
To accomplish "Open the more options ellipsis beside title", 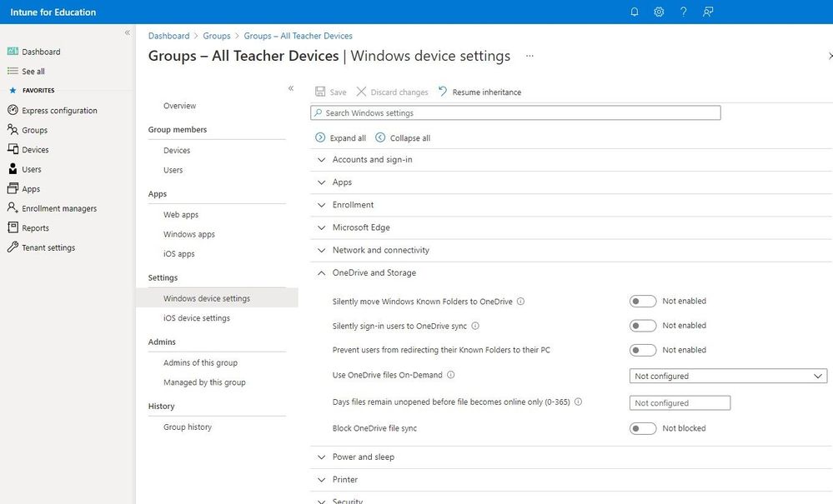I will (x=529, y=56).
